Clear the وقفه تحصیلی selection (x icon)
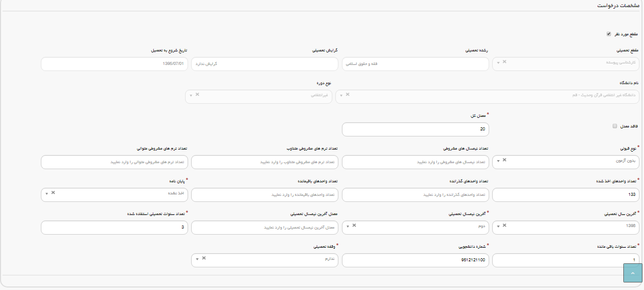644x290 pixels. coord(204,258)
